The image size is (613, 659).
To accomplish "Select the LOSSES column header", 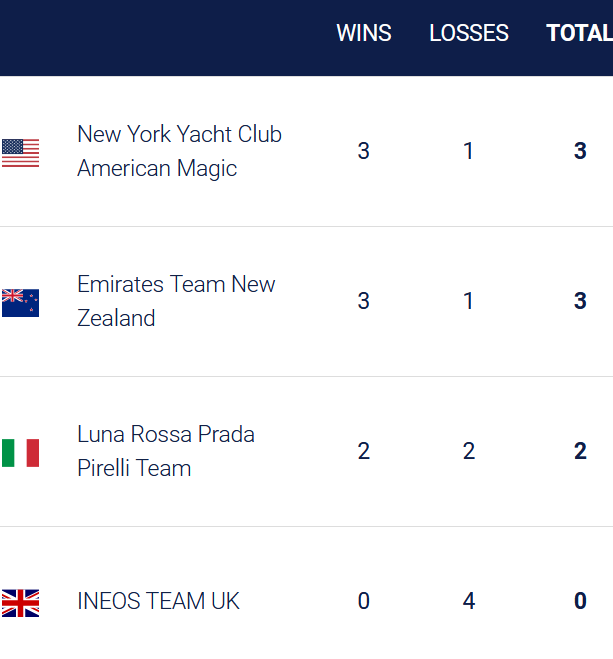I will [x=469, y=33].
